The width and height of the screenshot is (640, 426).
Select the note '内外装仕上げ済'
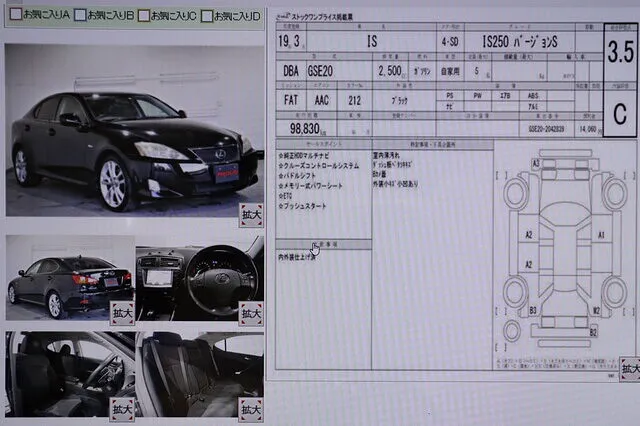click(x=297, y=257)
